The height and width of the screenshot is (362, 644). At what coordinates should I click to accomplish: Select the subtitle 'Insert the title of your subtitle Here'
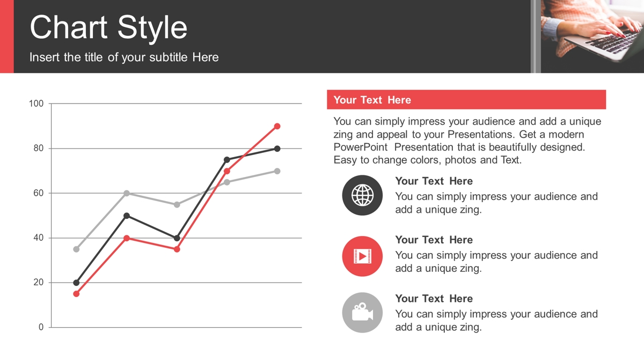(x=124, y=57)
